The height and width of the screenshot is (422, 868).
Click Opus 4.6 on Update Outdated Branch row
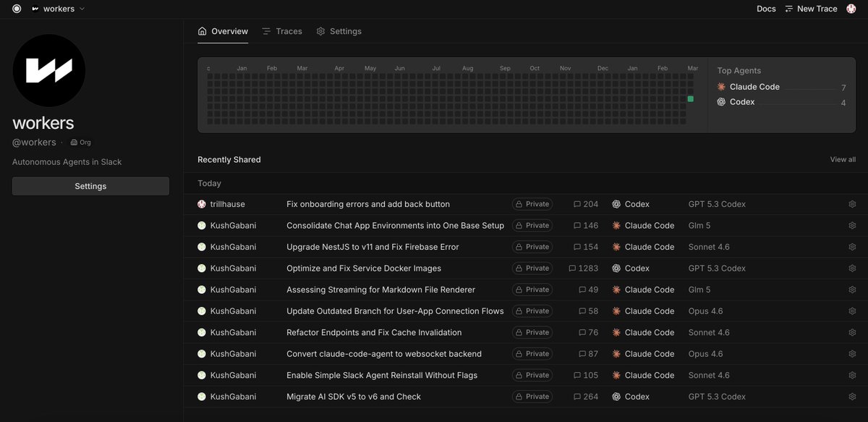[x=705, y=311]
